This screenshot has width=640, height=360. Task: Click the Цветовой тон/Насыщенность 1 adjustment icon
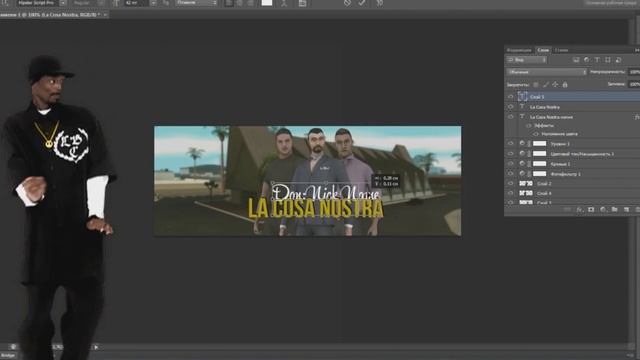(522, 154)
